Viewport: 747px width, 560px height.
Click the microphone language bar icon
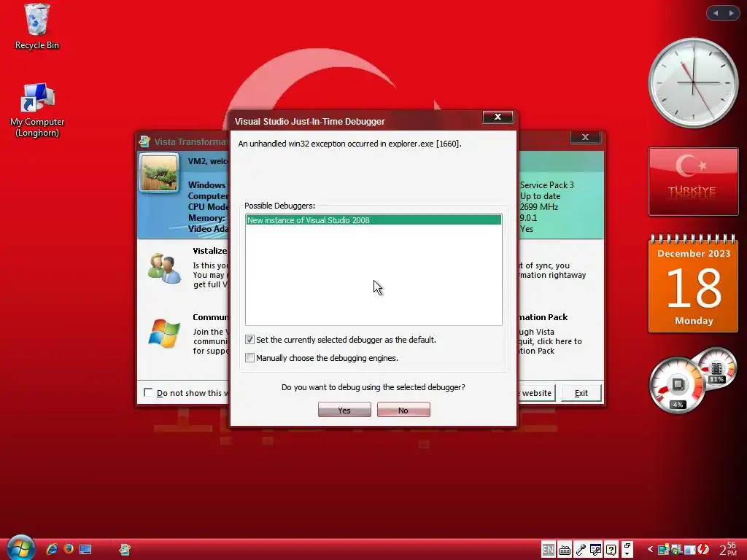581,550
